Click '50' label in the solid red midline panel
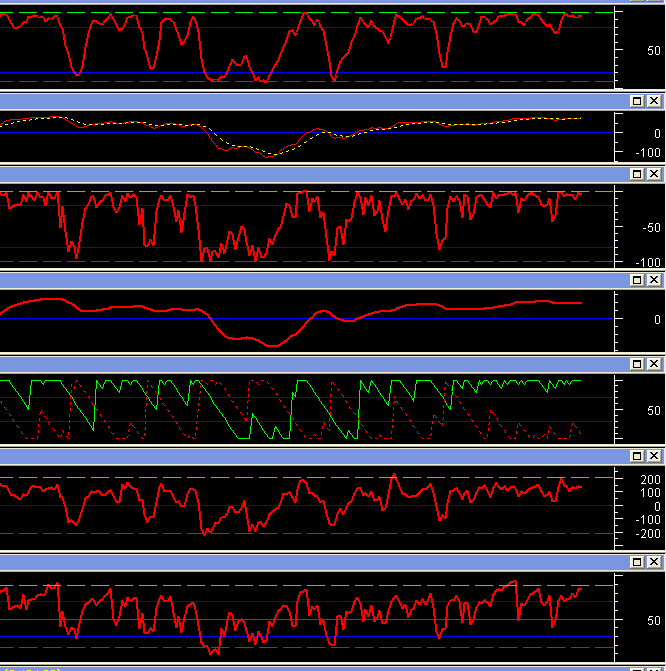The height and width of the screenshot is (671, 666). pyautogui.click(x=654, y=621)
